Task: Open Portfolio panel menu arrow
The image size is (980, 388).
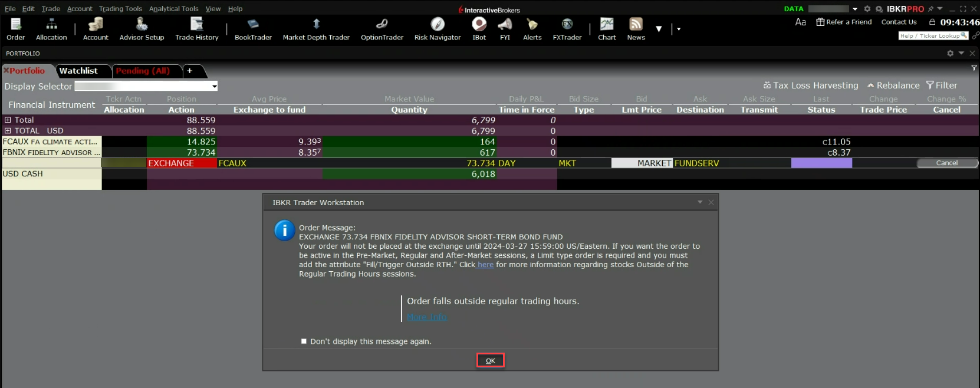Action: click(x=961, y=53)
